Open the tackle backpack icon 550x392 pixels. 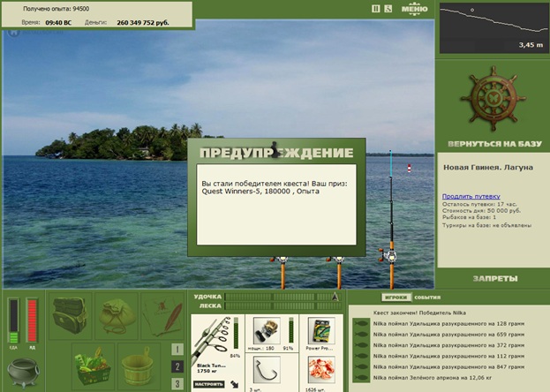(x=70, y=316)
